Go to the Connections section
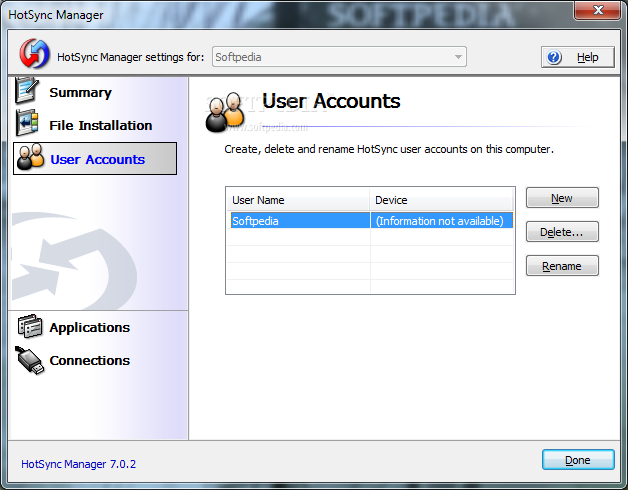Viewport: 628px width, 490px height. coord(90,360)
